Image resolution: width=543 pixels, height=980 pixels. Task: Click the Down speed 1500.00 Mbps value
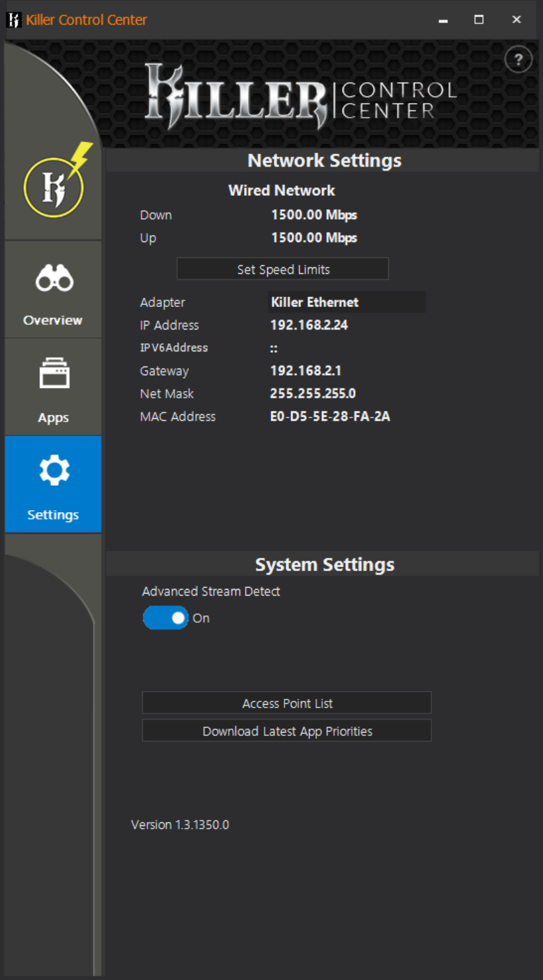[x=314, y=215]
